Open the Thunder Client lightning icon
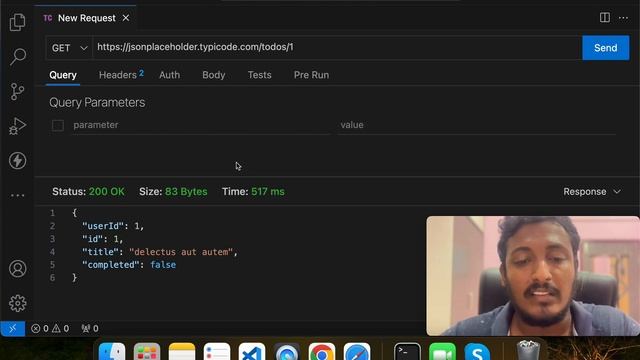Image resolution: width=640 pixels, height=360 pixels. (18, 160)
